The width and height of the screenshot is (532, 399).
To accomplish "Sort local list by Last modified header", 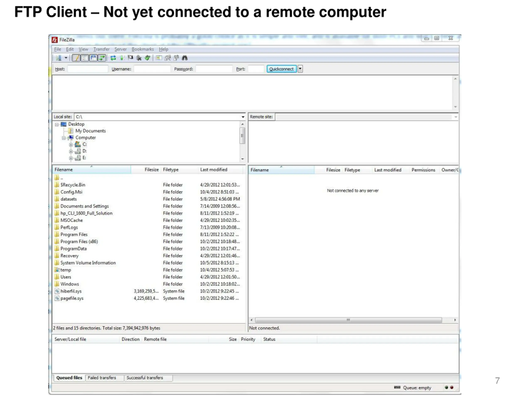I will click(220, 170).
